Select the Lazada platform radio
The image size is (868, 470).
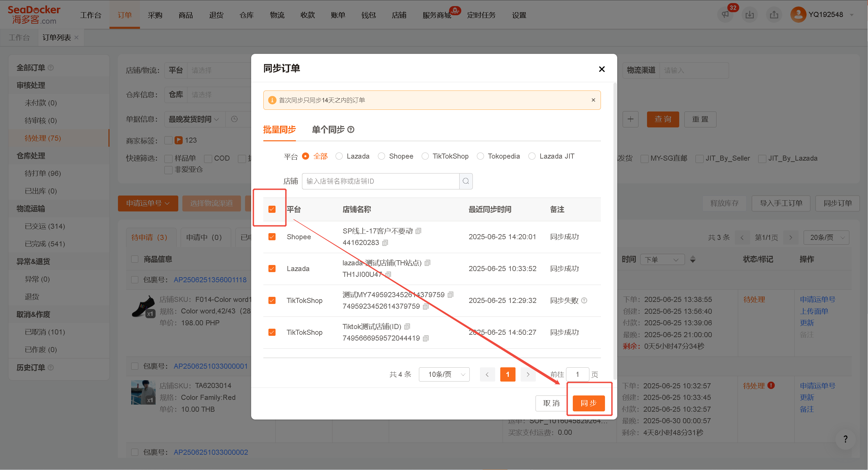339,156
